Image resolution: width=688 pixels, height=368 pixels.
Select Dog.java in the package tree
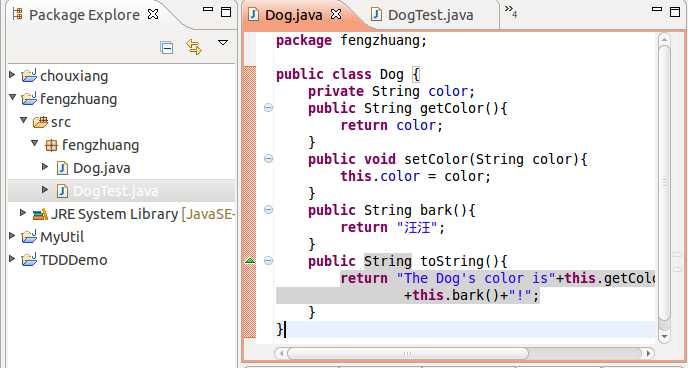[102, 168]
